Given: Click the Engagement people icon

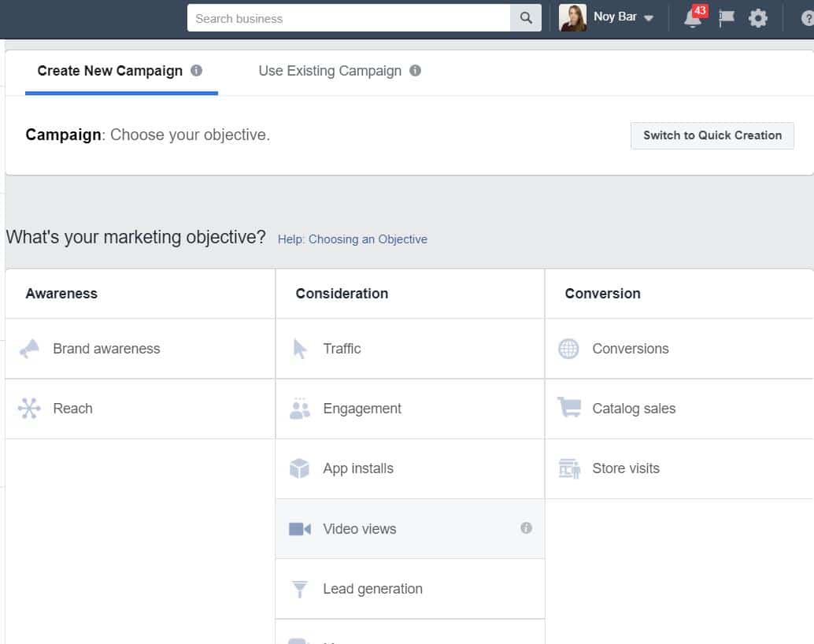Looking at the screenshot, I should coord(299,409).
